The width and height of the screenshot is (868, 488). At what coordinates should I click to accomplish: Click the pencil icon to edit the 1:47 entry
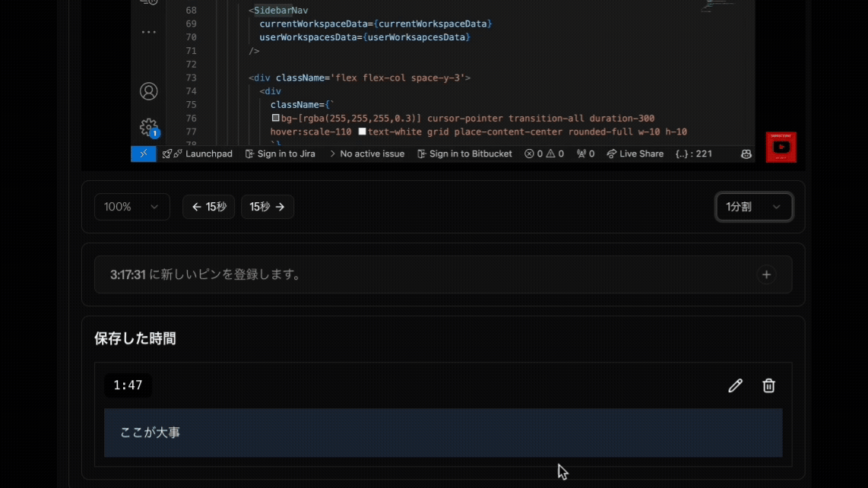pos(735,385)
